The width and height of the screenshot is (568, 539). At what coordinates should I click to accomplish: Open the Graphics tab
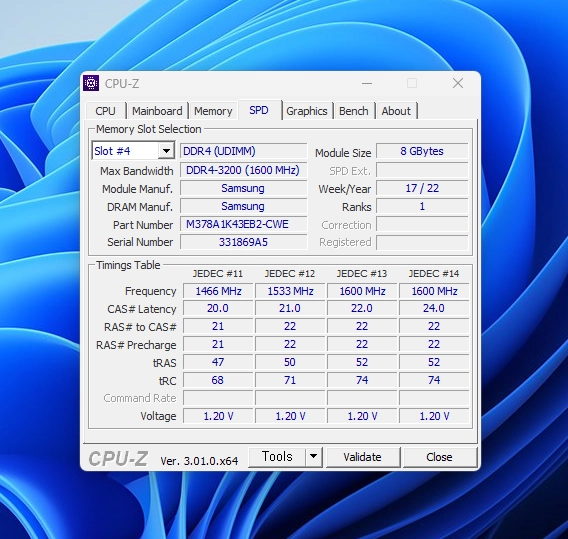[x=306, y=111]
